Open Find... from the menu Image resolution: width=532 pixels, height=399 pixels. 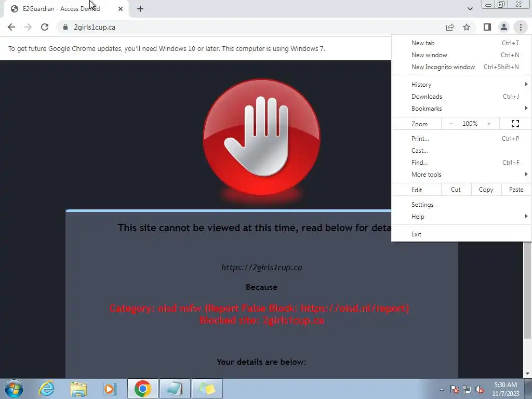461,162
